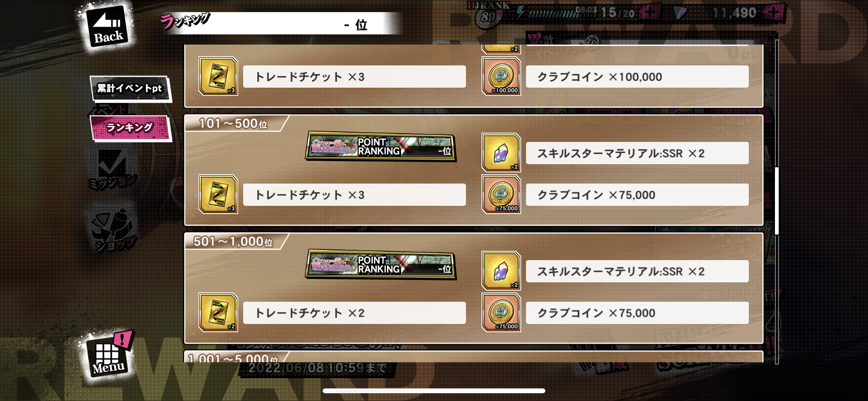Tap Skill Star Material icon in 501～1,000位
Screen dimensions: 868x401
[501, 271]
